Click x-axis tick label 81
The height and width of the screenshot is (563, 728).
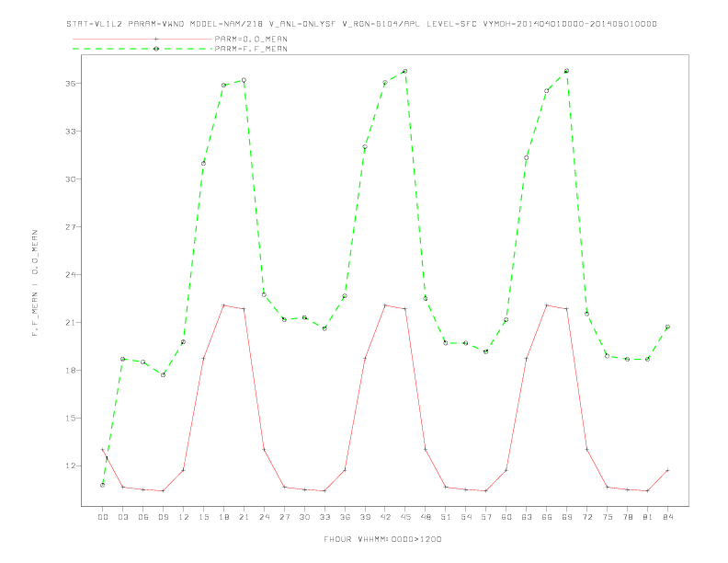(x=648, y=517)
